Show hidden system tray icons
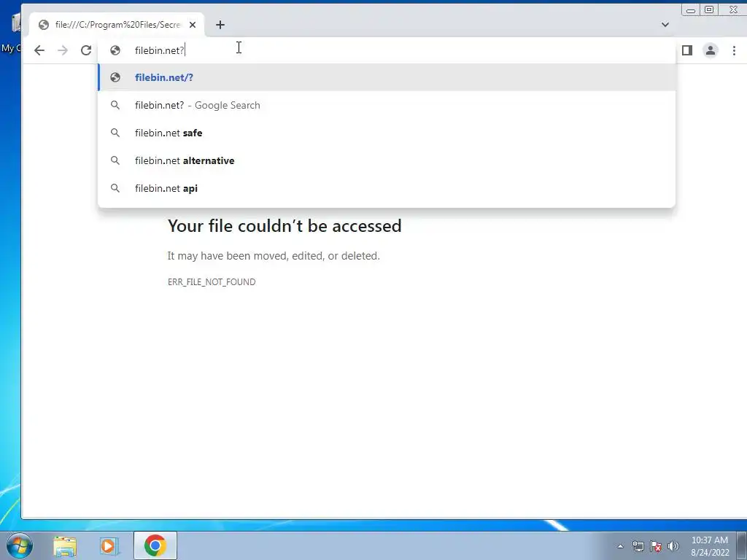Image resolution: width=747 pixels, height=560 pixels. [620, 546]
